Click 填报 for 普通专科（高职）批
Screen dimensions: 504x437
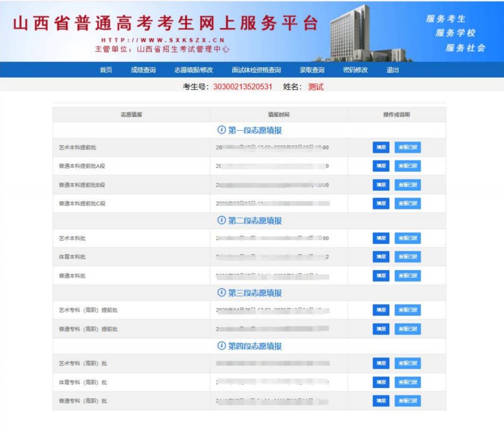click(381, 401)
